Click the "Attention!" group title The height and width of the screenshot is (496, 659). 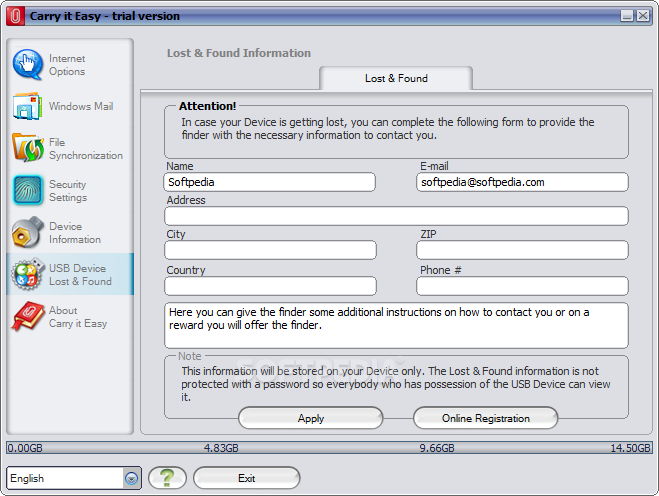[208, 106]
